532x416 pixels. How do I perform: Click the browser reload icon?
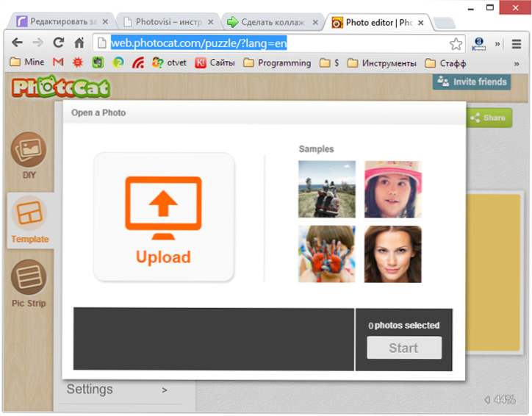(58, 43)
